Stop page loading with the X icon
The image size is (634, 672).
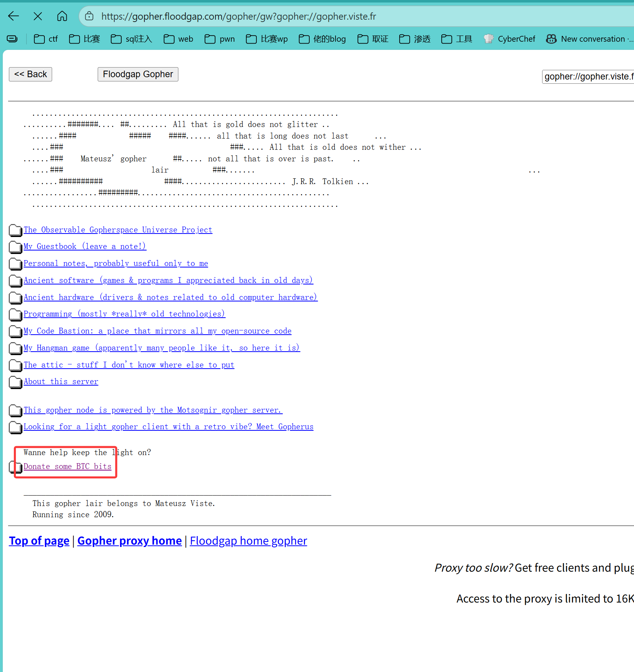[x=38, y=16]
